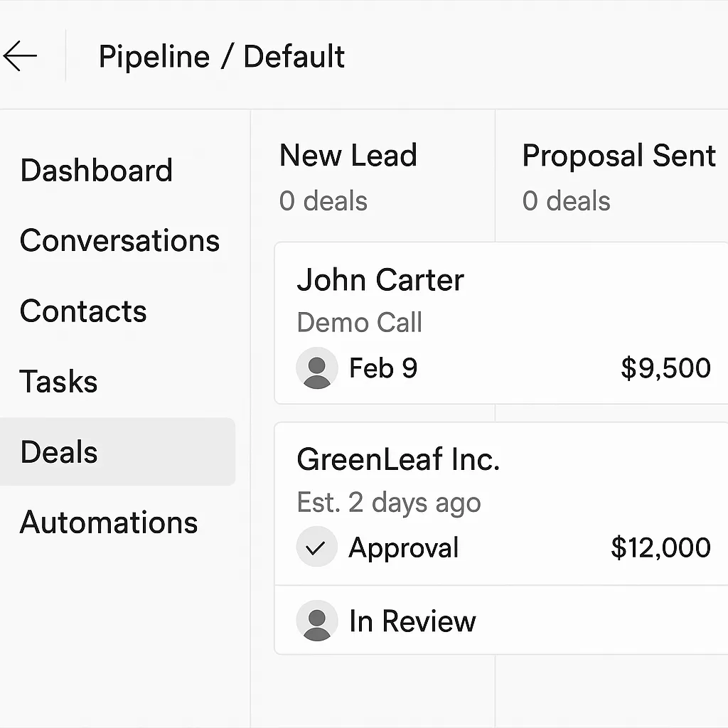This screenshot has width=728, height=728.
Task: Select the Proposal Sent column header
Action: [619, 155]
